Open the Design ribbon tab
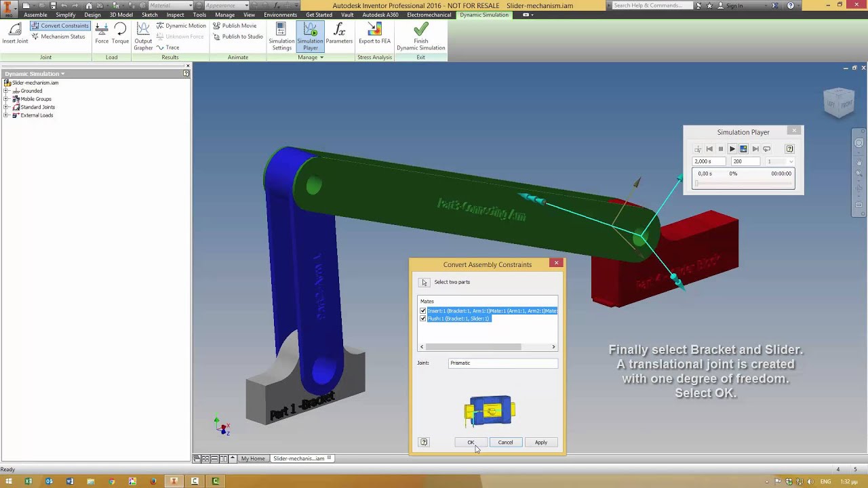The width and height of the screenshot is (868, 488). click(92, 15)
